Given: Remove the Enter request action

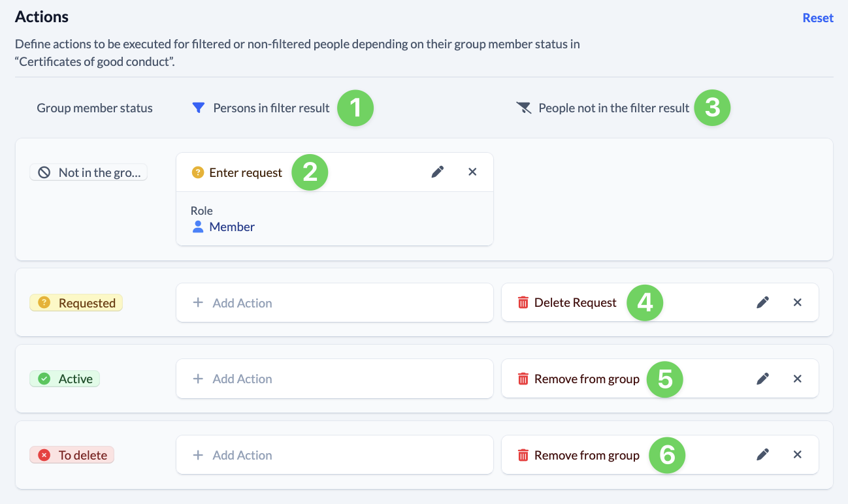Looking at the screenshot, I should [472, 172].
